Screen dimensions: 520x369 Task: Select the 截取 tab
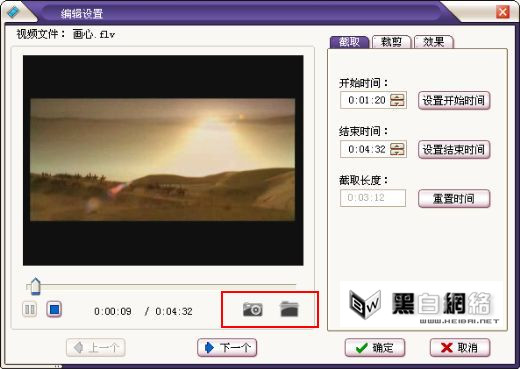[x=349, y=42]
